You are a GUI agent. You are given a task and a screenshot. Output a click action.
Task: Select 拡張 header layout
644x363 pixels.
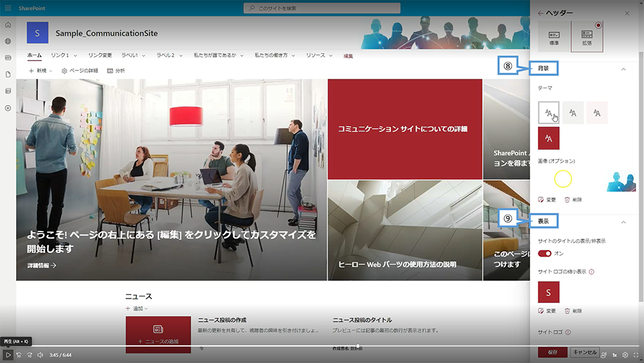click(x=587, y=37)
